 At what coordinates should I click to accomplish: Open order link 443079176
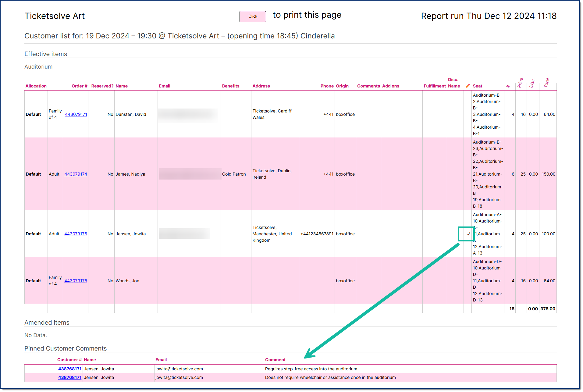click(x=76, y=234)
